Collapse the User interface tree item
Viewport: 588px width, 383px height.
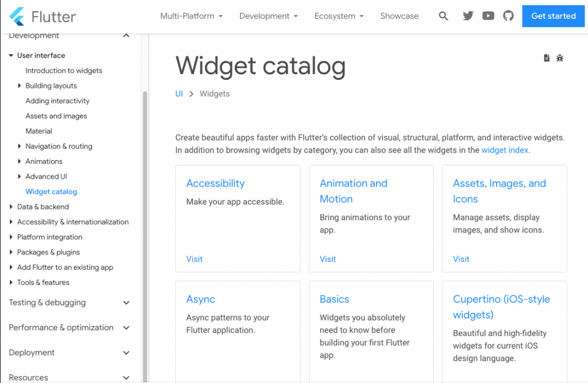tap(11, 56)
